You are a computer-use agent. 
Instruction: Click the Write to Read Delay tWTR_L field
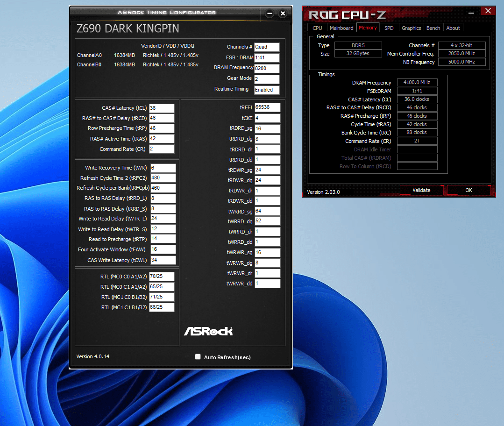click(163, 219)
